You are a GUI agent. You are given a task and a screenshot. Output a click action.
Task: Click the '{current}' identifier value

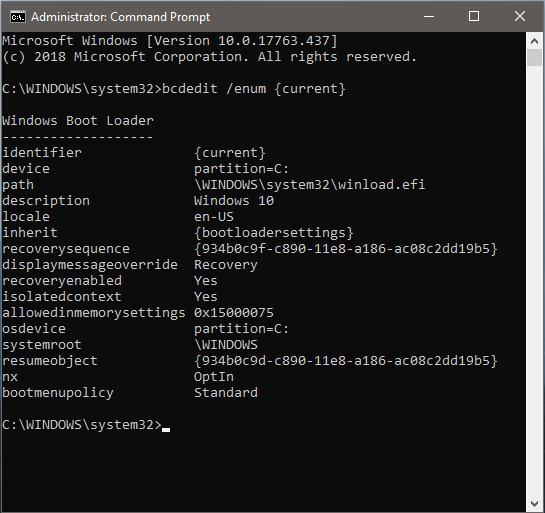(230, 153)
